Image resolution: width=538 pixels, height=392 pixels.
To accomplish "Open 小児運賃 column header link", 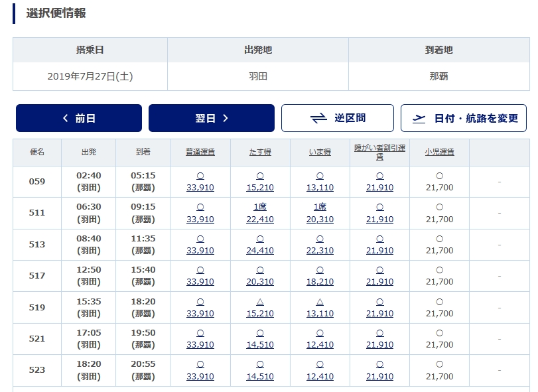I will pyautogui.click(x=439, y=152).
